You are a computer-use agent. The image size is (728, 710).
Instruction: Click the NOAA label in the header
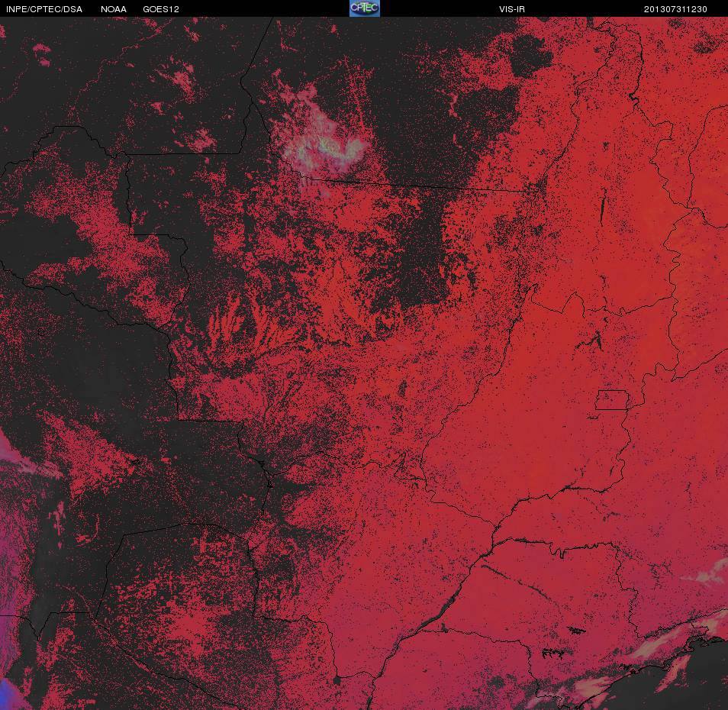tap(113, 9)
